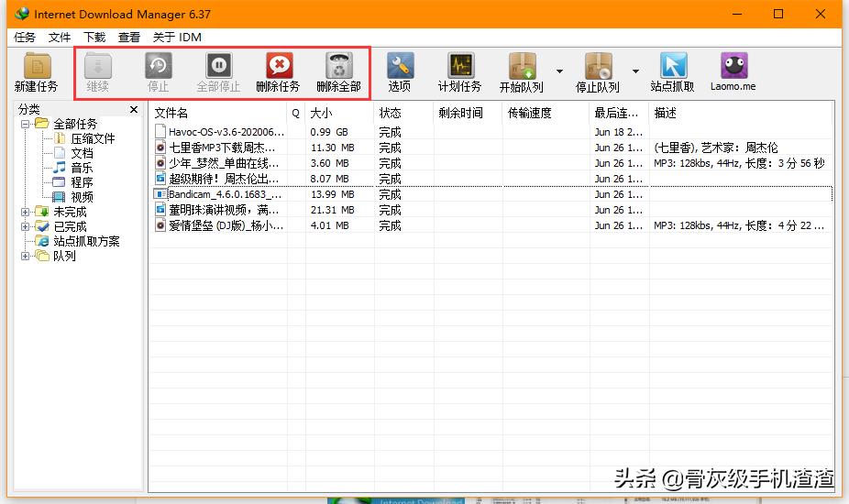Sort by the Q column header
Screen dimensions: 849x504
coord(296,113)
